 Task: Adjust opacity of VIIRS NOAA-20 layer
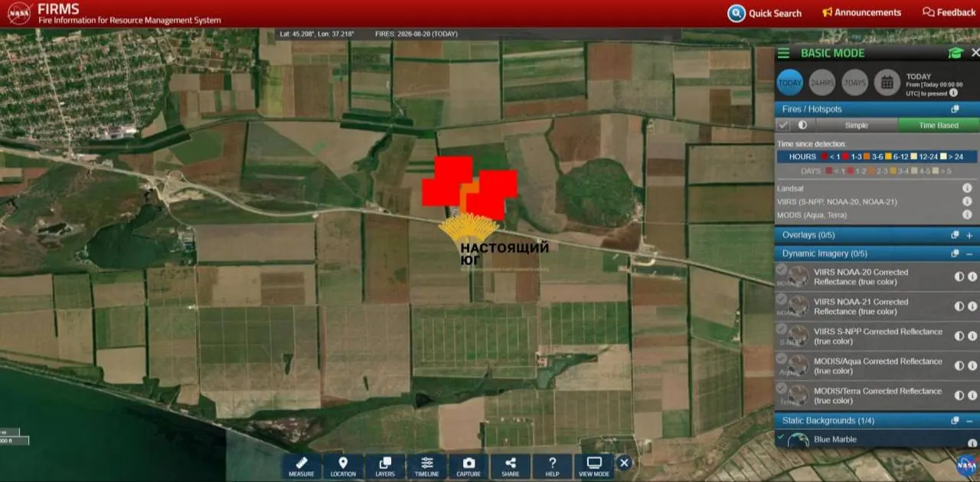959,277
